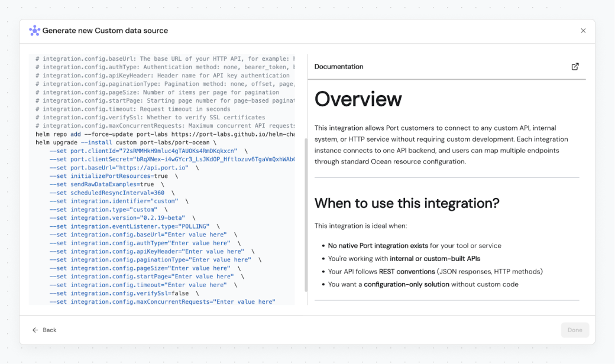Click the port.clientSecret set line
The image size is (615, 364).
(x=172, y=159)
